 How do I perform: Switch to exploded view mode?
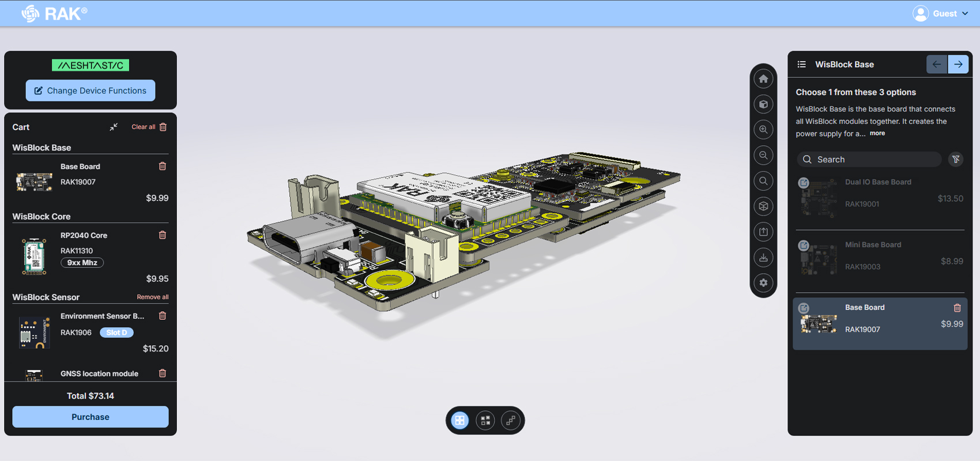click(485, 421)
